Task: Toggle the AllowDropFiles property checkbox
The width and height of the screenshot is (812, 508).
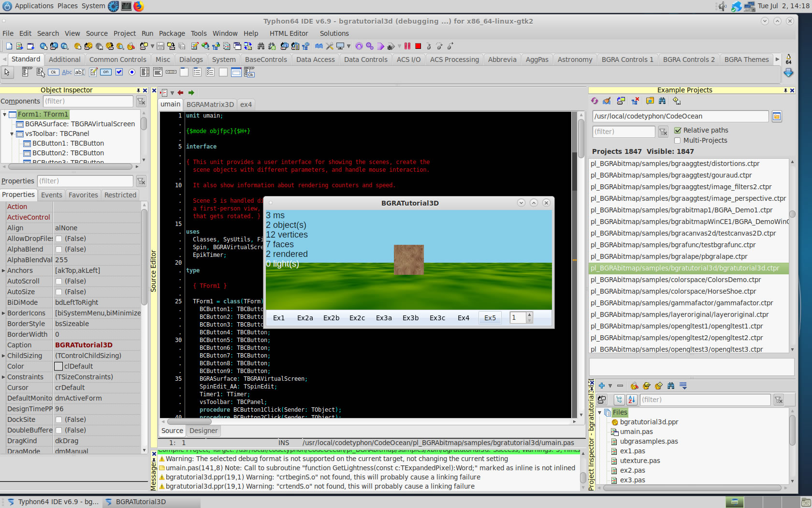Action: 58,239
